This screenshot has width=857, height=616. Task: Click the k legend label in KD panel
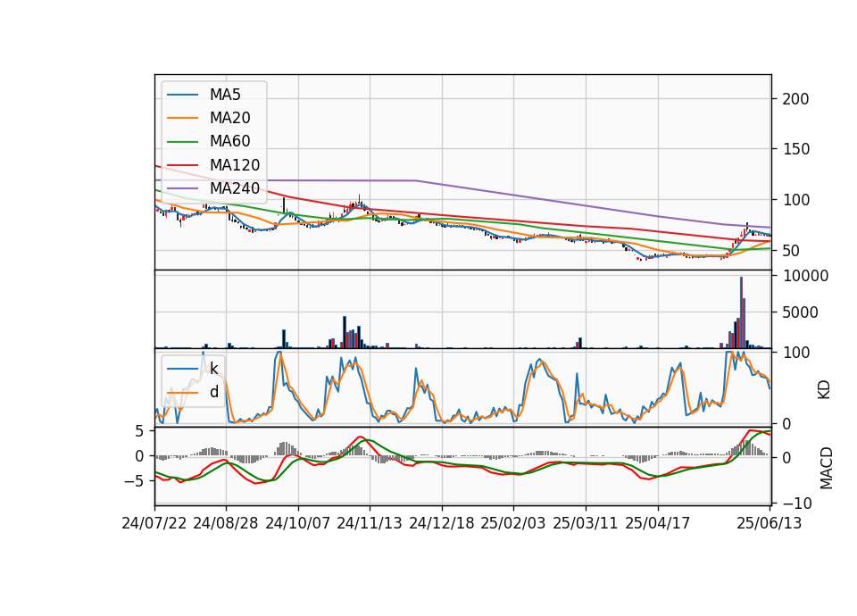coord(213,369)
